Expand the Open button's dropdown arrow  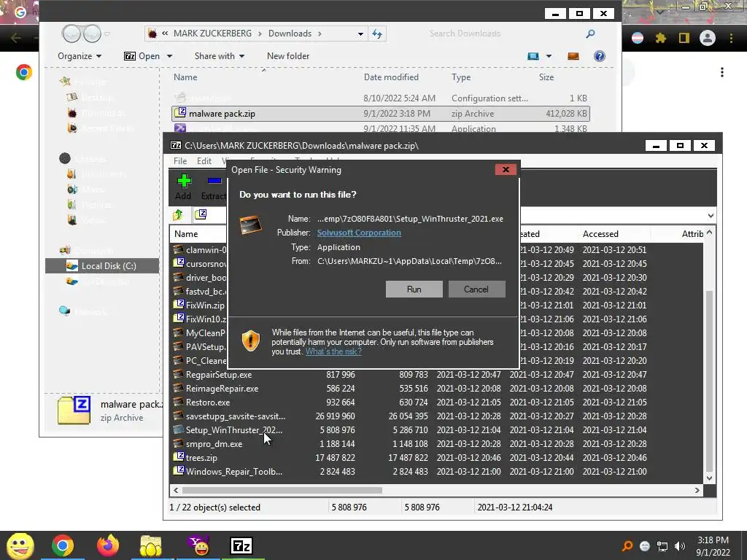click(169, 56)
